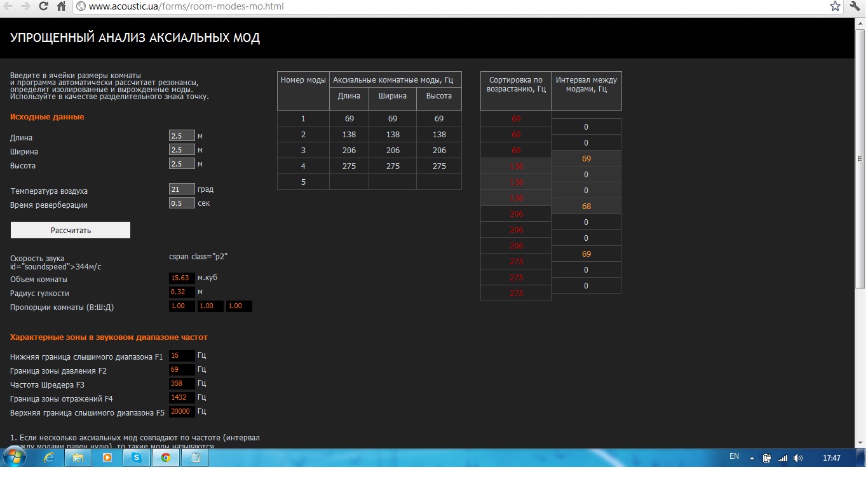This screenshot has width=868, height=488.
Task: Edit the Температура воздуха field
Action: [x=182, y=189]
